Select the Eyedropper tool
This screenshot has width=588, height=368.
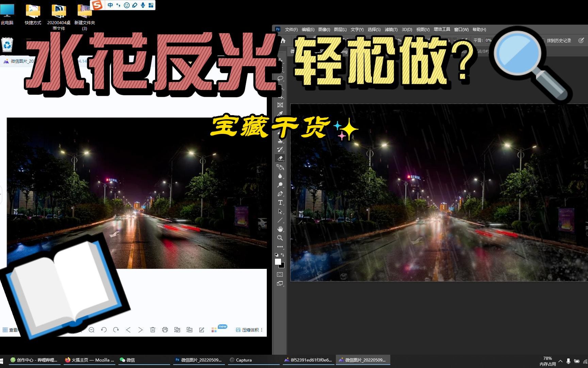[x=280, y=114]
